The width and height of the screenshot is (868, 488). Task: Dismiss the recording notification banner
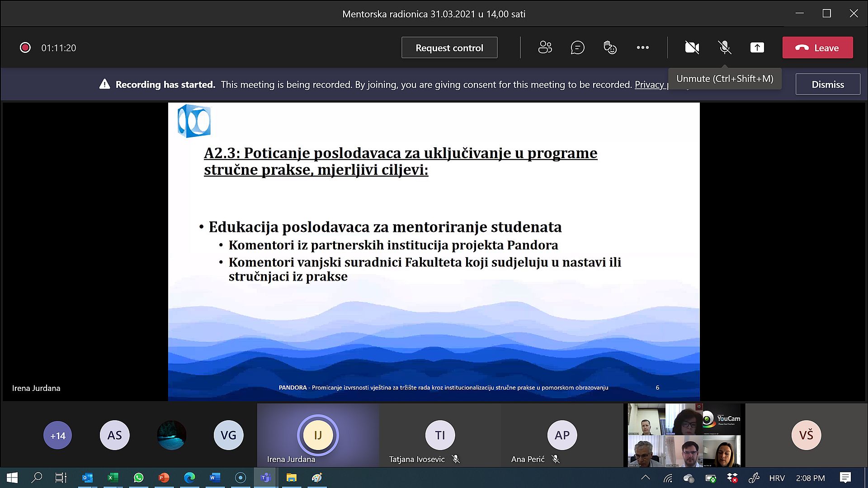point(827,84)
